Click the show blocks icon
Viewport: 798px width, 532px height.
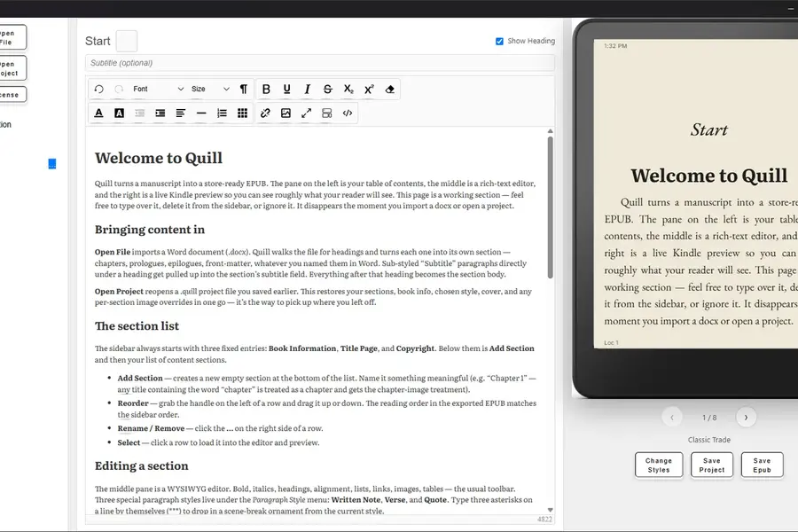click(326, 113)
